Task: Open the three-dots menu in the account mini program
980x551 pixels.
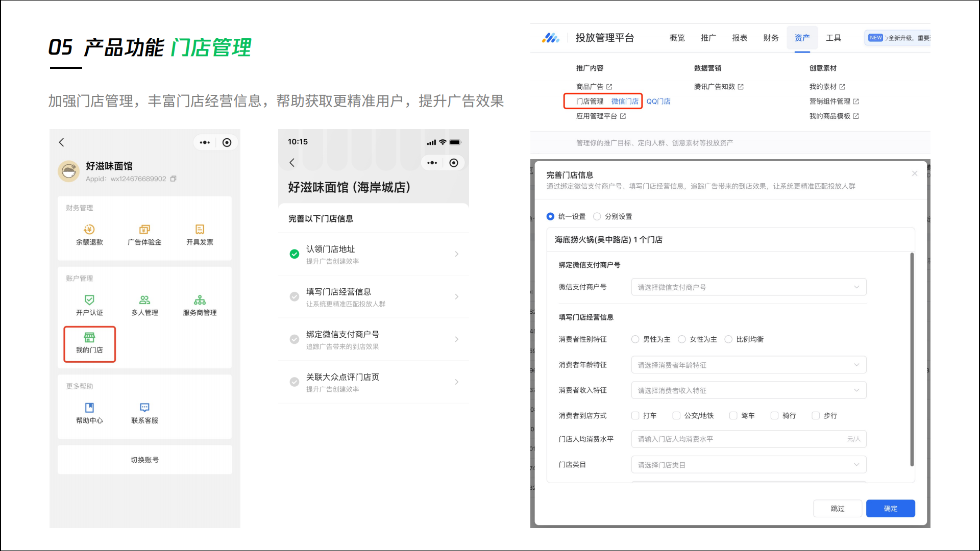Action: [205, 142]
